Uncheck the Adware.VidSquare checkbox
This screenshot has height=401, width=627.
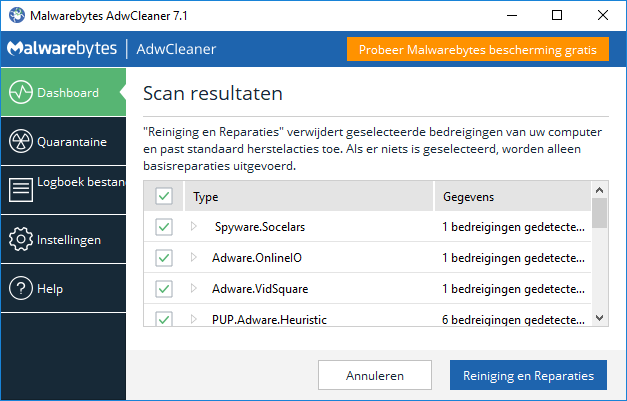point(164,289)
